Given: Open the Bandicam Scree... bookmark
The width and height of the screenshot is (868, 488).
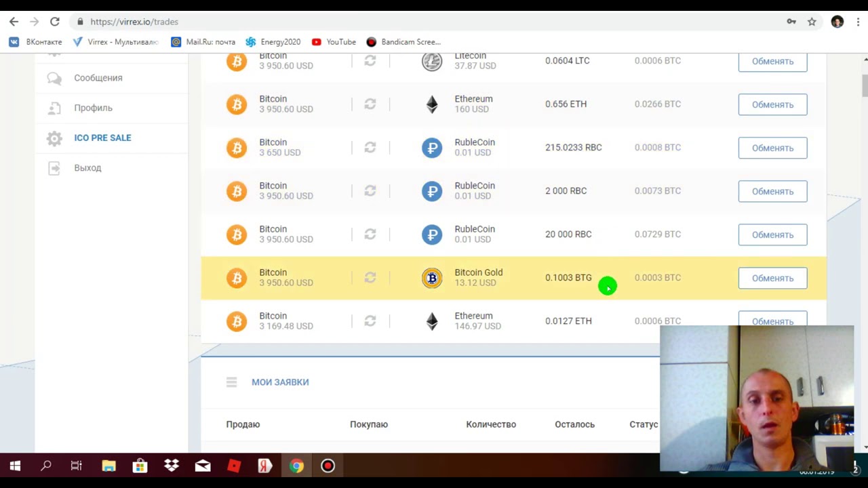Looking at the screenshot, I should click(x=403, y=42).
